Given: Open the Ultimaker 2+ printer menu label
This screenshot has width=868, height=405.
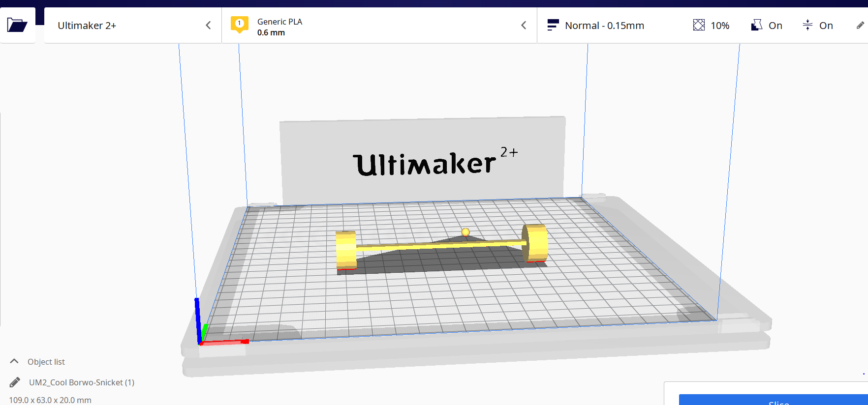Looking at the screenshot, I should [87, 26].
